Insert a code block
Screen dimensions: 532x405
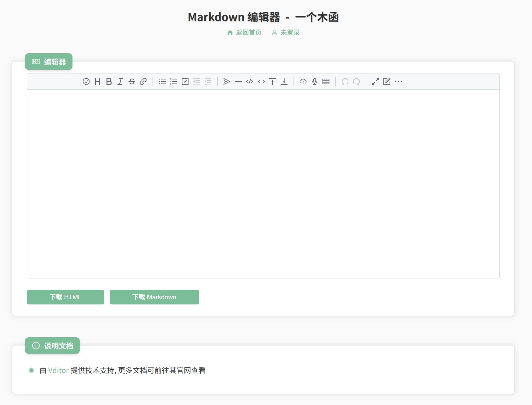tap(250, 81)
